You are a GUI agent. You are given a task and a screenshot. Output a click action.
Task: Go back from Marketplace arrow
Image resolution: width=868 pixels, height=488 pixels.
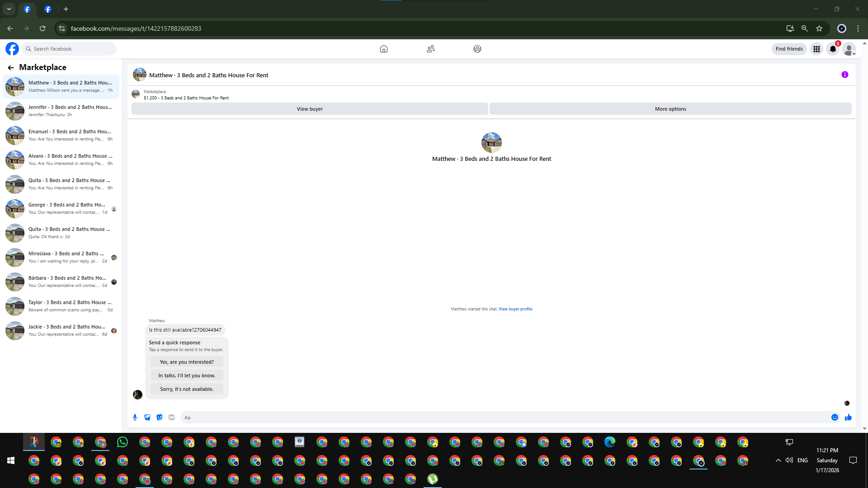tap(11, 67)
